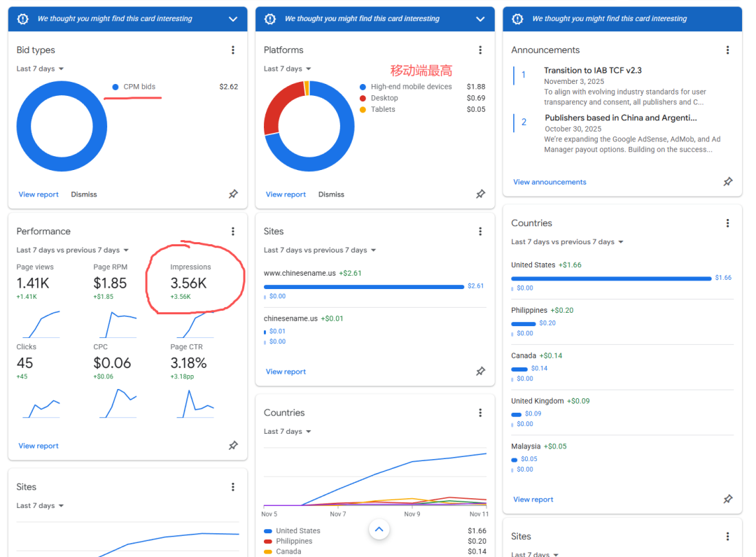Collapse the Platforms suggestion banner chevron
This screenshot has width=756, height=557.
(480, 19)
